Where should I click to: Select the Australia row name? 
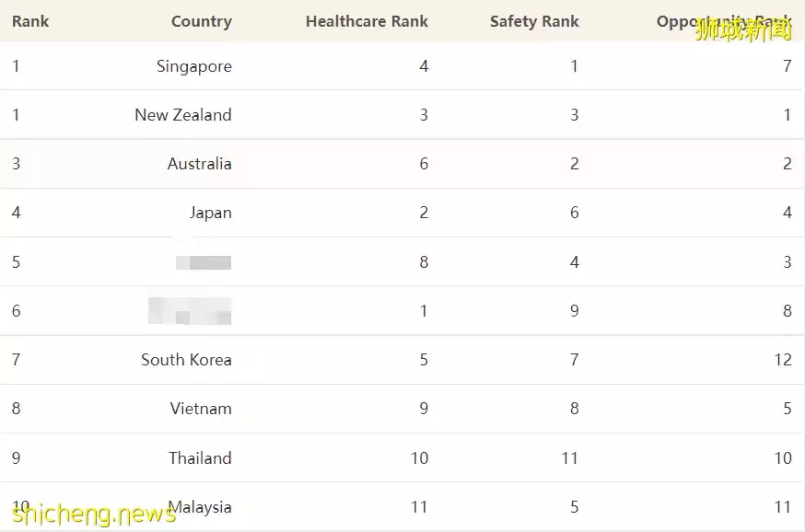pyautogui.click(x=199, y=164)
